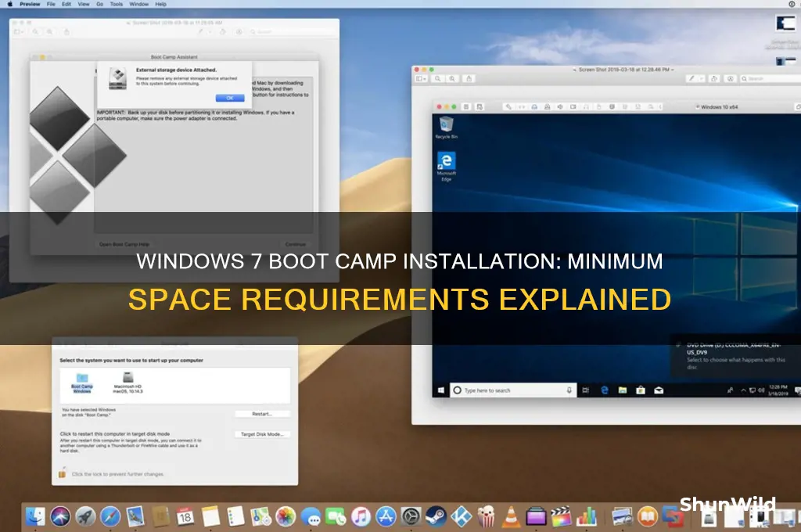Launch Siri from the Dock
The width and height of the screenshot is (801, 532).
pos(60,516)
